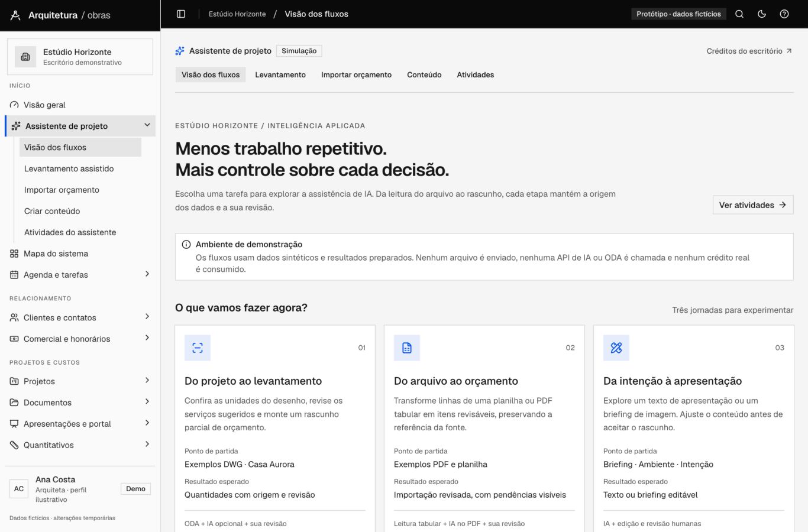This screenshot has height=532, width=808.
Task: Open search with magnifier icon
Action: coord(739,14)
